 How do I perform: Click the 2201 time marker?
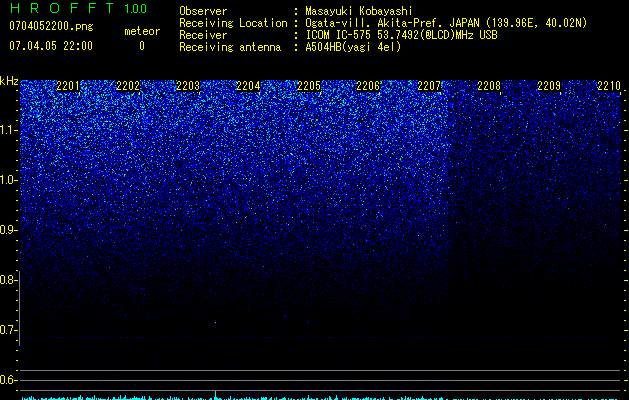(68, 86)
